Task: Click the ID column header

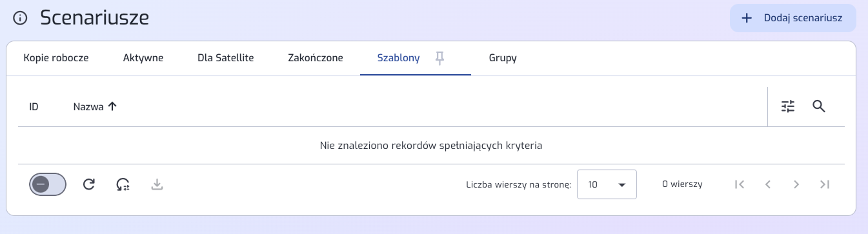Action: click(x=34, y=107)
